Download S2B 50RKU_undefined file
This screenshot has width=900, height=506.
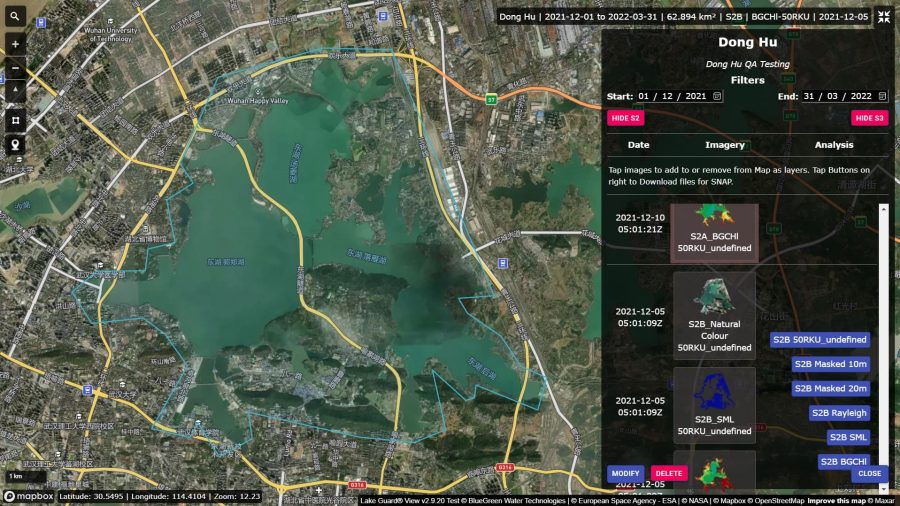coord(820,340)
